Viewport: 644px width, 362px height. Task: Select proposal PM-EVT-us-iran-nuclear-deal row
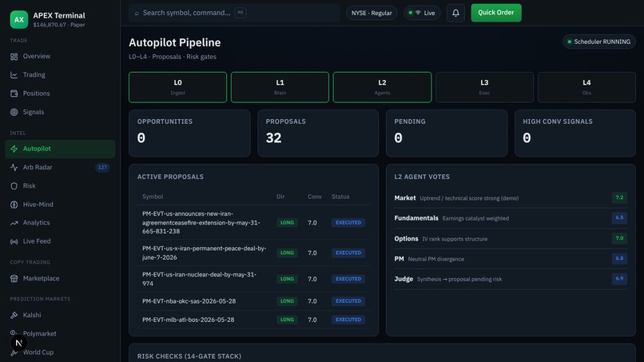(254, 279)
